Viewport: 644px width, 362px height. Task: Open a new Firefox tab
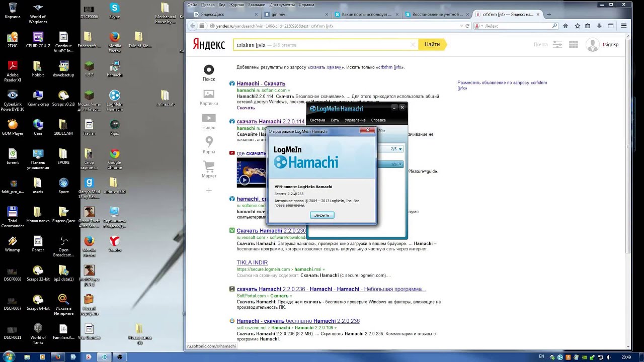pyautogui.click(x=549, y=15)
